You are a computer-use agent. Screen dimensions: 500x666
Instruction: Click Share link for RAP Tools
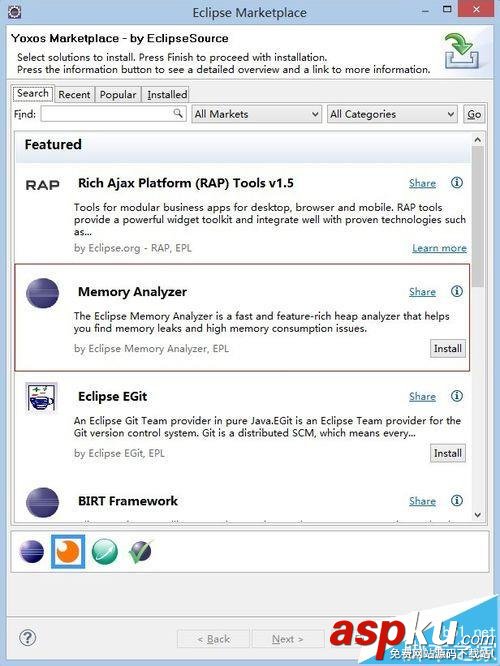click(x=422, y=183)
